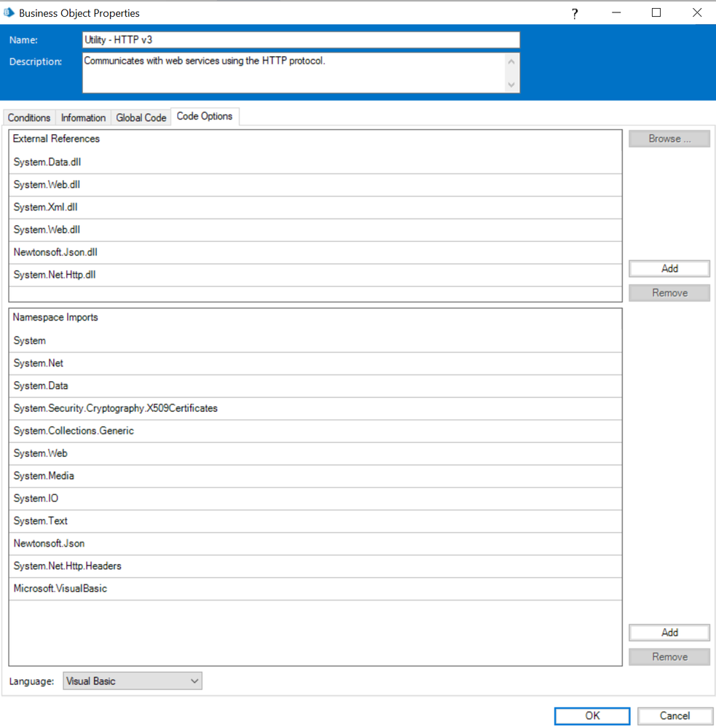This screenshot has height=728, width=716.
Task: Click into the Description text box
Action: (x=294, y=73)
